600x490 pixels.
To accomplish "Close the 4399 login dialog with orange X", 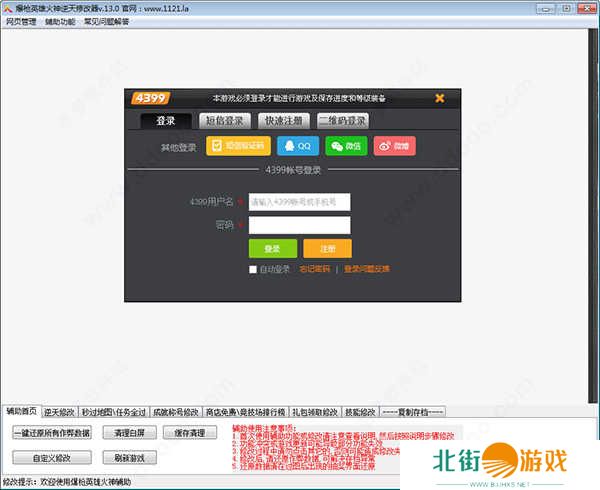I will pyautogui.click(x=440, y=98).
